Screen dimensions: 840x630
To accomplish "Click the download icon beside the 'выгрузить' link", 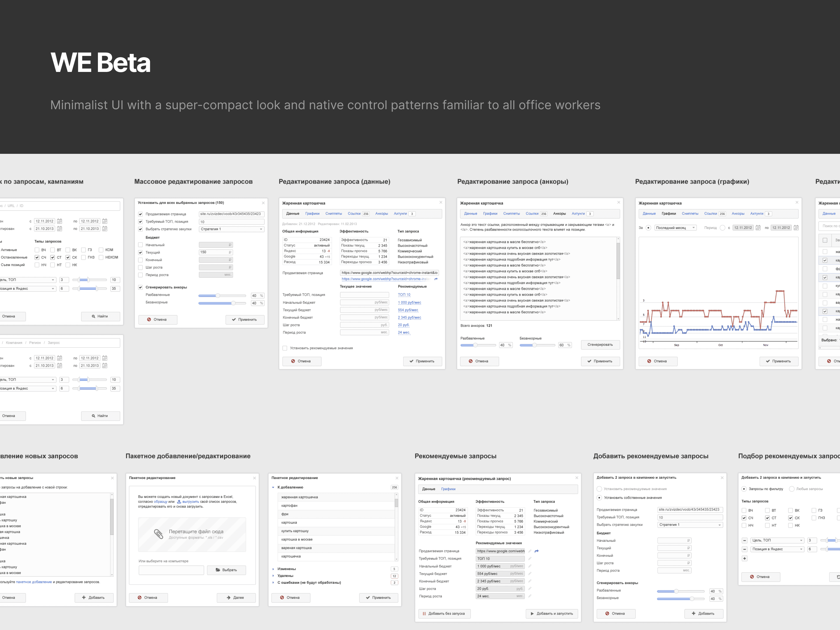I will coord(179,502).
